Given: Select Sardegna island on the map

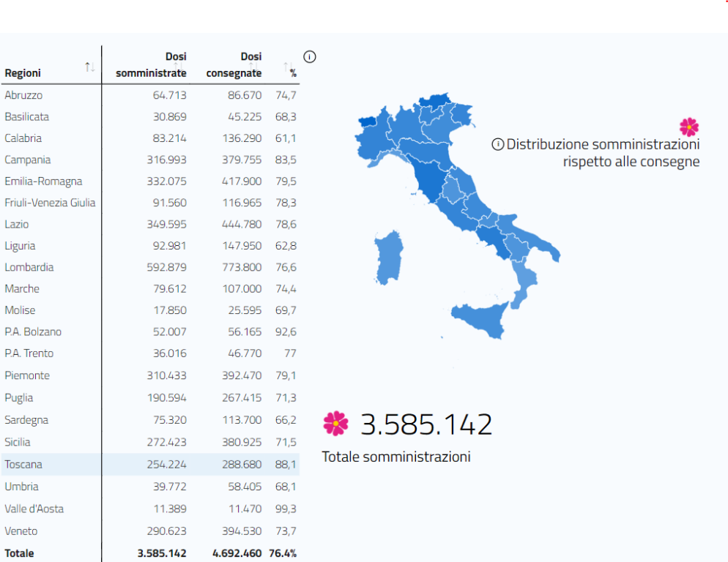Looking at the screenshot, I should coord(388,258).
